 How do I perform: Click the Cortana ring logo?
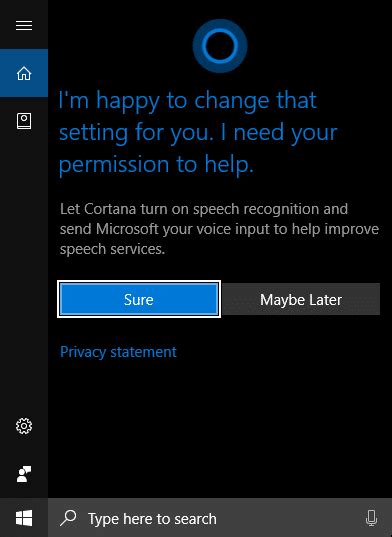(x=220, y=46)
